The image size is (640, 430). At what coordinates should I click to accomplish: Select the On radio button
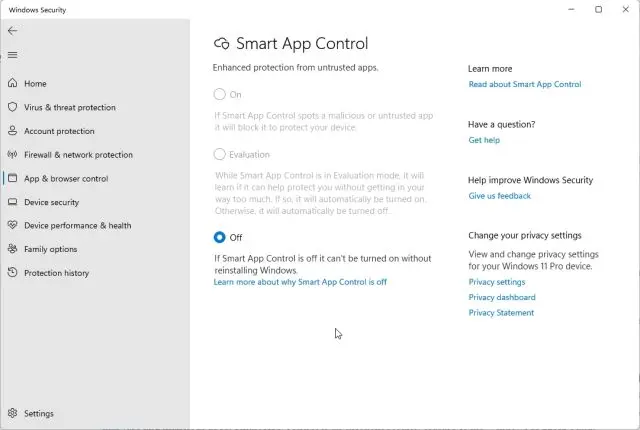point(220,94)
